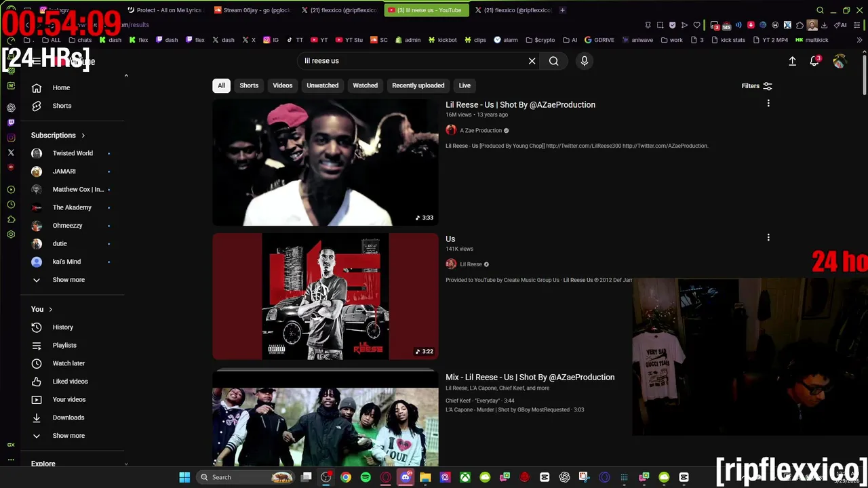This screenshot has height=488, width=868.
Task: Open YouTube create upload icon
Action: click(792, 61)
